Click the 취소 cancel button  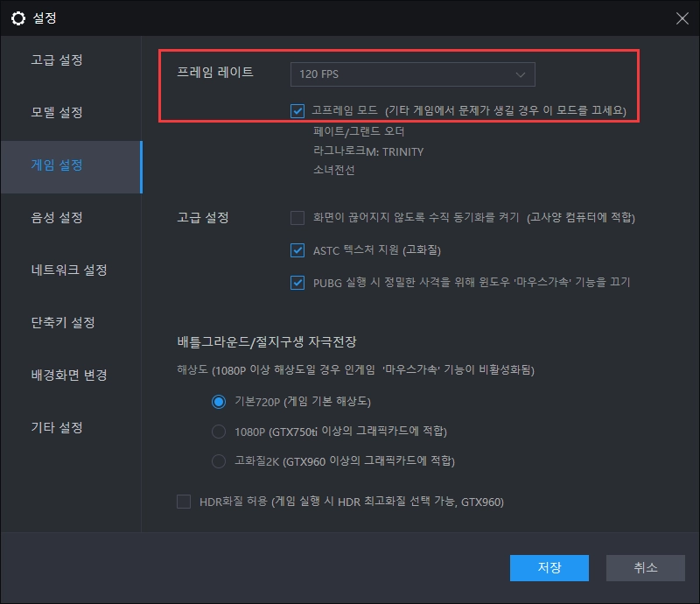click(x=645, y=568)
